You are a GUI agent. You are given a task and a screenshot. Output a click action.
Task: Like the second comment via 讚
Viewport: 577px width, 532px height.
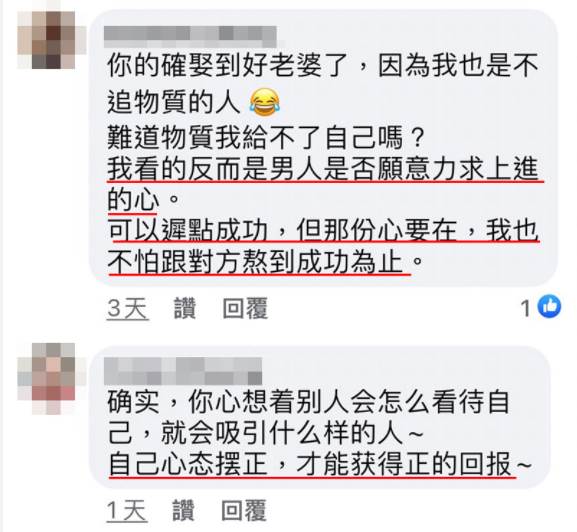[x=184, y=510]
